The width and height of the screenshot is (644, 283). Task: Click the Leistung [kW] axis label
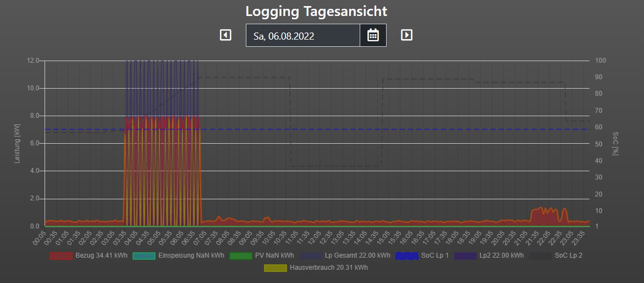point(17,144)
